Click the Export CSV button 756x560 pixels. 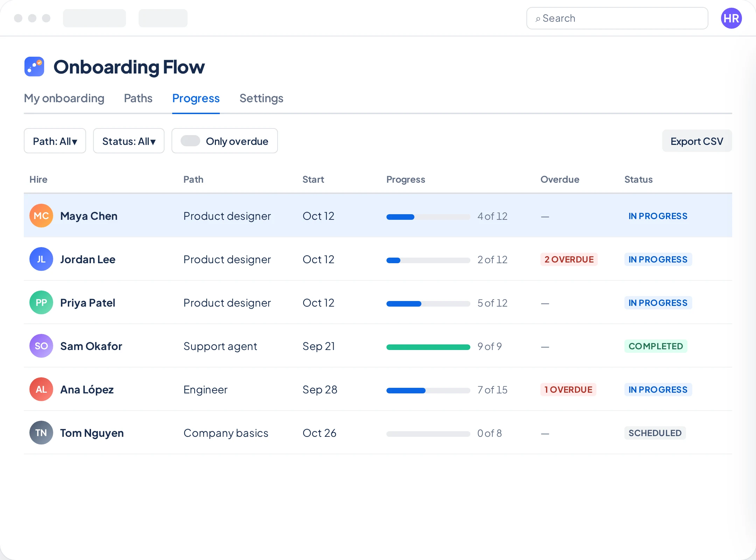pos(697,141)
